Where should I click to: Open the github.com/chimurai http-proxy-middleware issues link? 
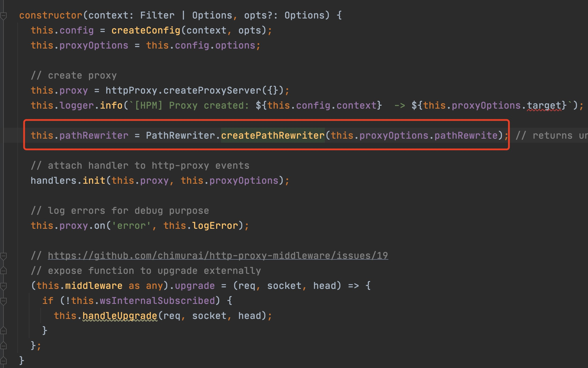(218, 256)
